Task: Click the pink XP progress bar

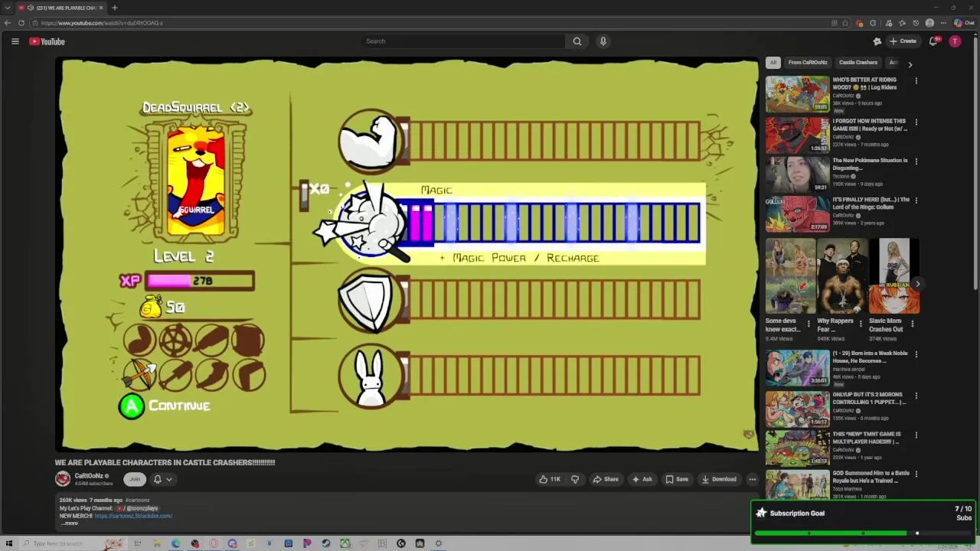Action: (201, 281)
